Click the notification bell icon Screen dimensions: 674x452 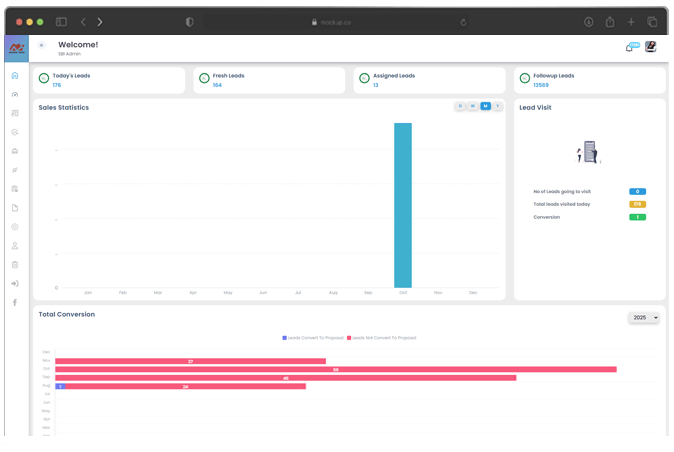(x=629, y=47)
